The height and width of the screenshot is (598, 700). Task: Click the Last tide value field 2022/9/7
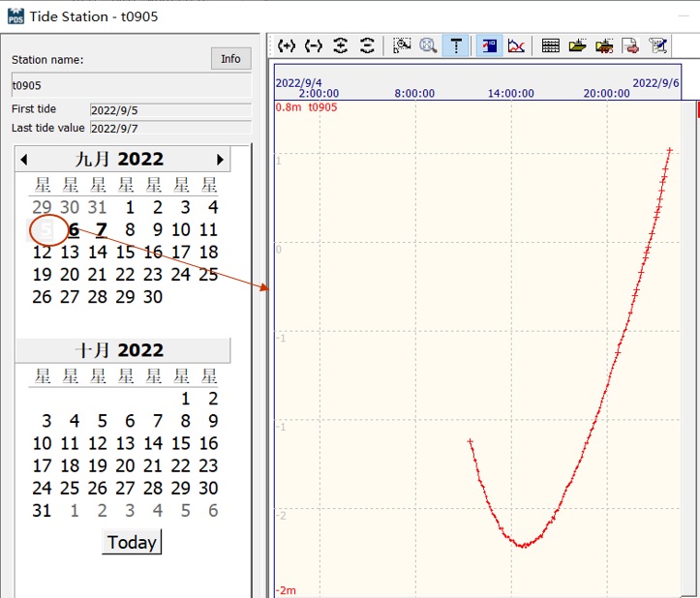click(x=170, y=128)
